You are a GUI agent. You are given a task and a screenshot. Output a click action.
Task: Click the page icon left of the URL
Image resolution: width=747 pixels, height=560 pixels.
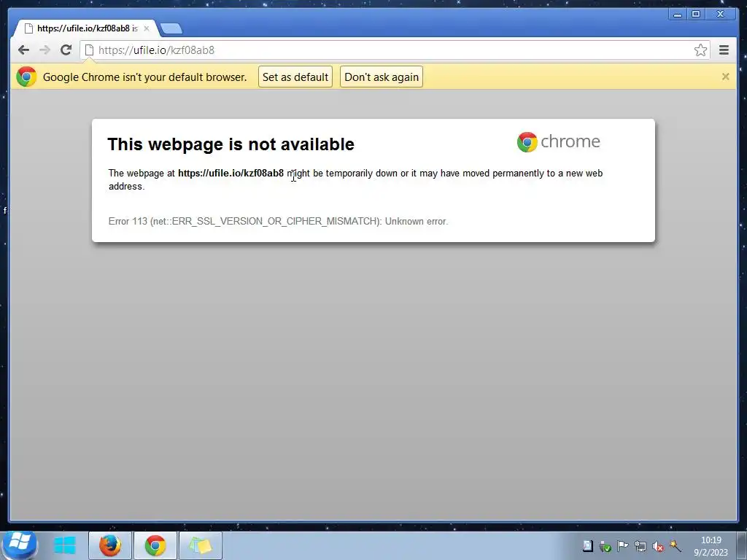(89, 50)
